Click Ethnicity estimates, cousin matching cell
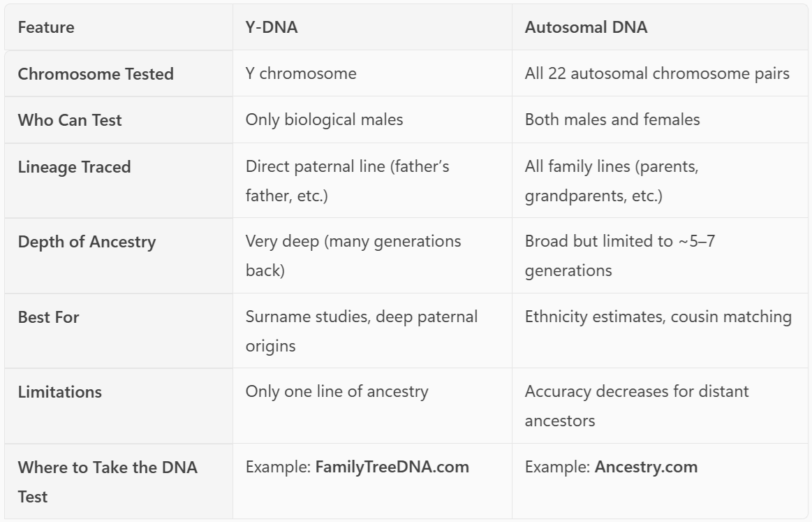 [x=658, y=317]
